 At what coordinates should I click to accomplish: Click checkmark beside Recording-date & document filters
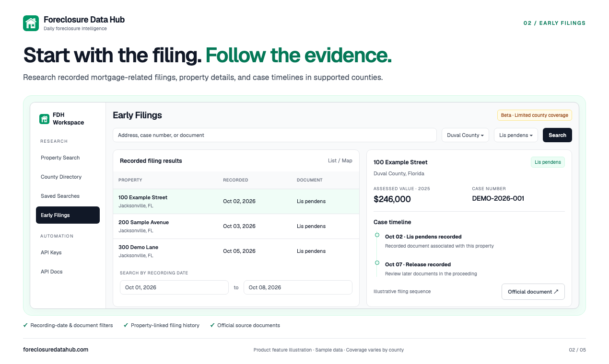click(x=25, y=325)
